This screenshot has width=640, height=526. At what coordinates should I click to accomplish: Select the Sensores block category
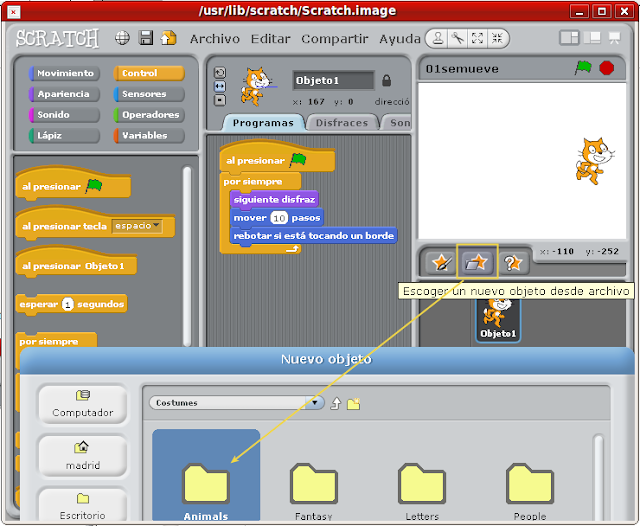[149, 94]
